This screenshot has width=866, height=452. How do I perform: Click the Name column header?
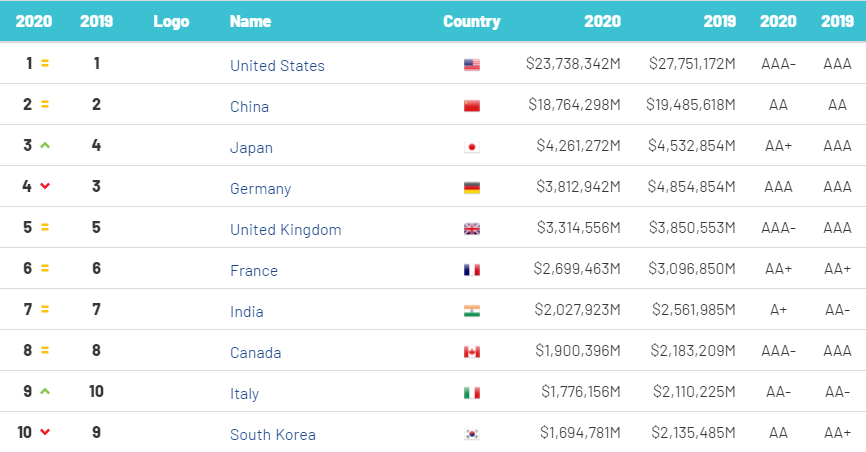[x=249, y=21]
